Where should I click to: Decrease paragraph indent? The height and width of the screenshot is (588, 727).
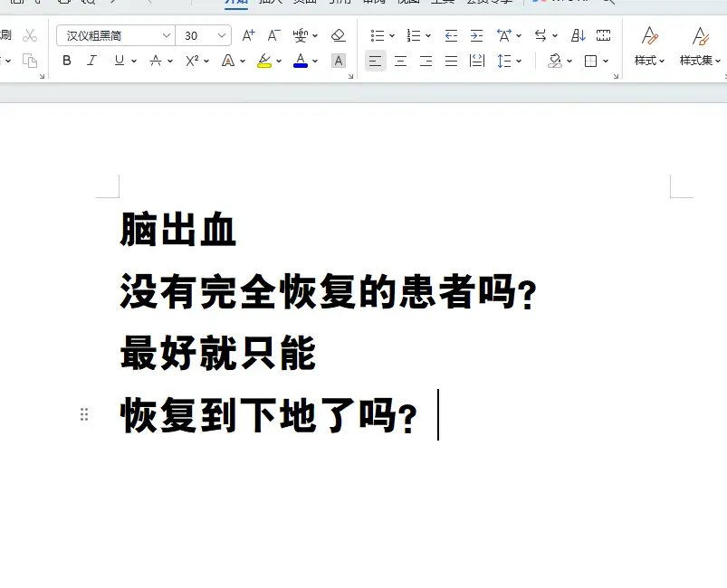(451, 35)
